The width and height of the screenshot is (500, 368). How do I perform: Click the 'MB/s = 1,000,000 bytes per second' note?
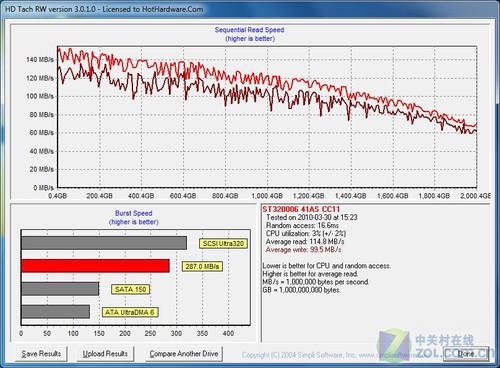click(316, 282)
